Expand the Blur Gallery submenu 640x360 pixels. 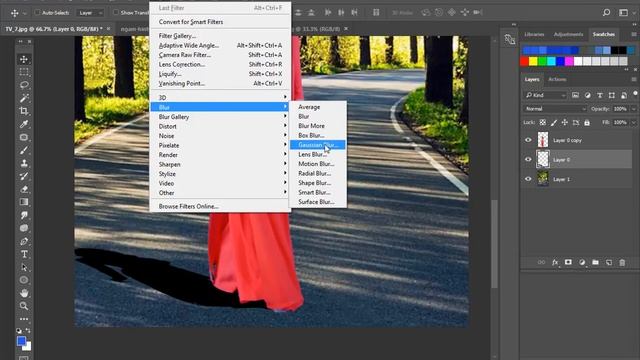coord(220,117)
